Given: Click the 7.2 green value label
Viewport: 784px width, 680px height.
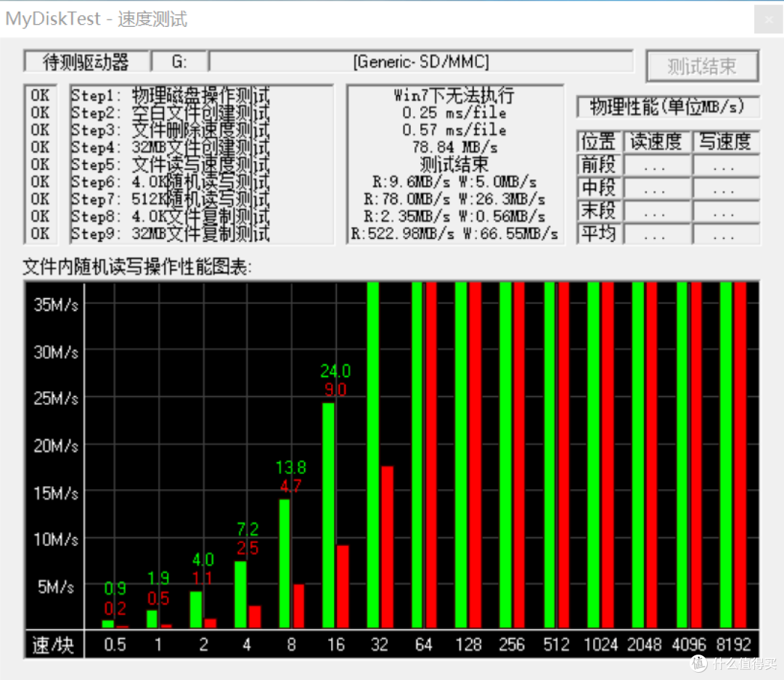Looking at the screenshot, I should 248,529.
